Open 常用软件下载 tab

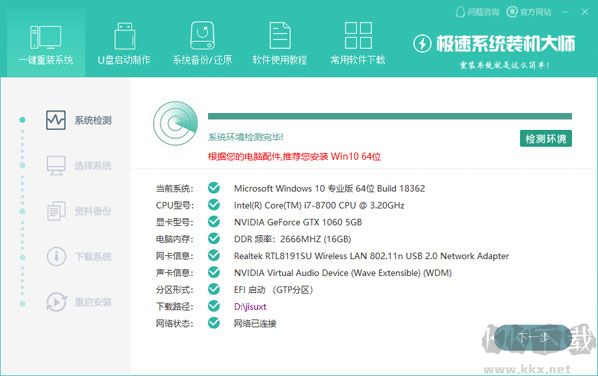click(x=358, y=44)
